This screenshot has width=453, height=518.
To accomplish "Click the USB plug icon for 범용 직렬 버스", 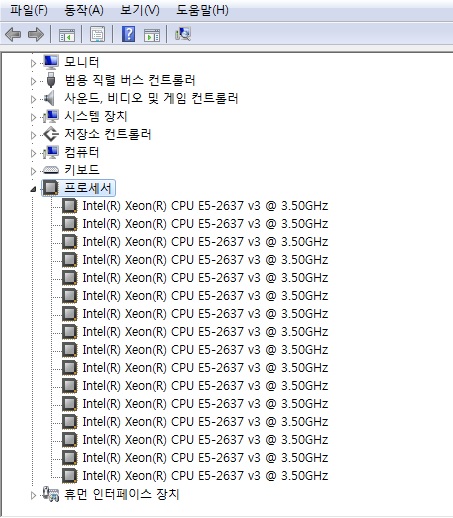I will 51,80.
